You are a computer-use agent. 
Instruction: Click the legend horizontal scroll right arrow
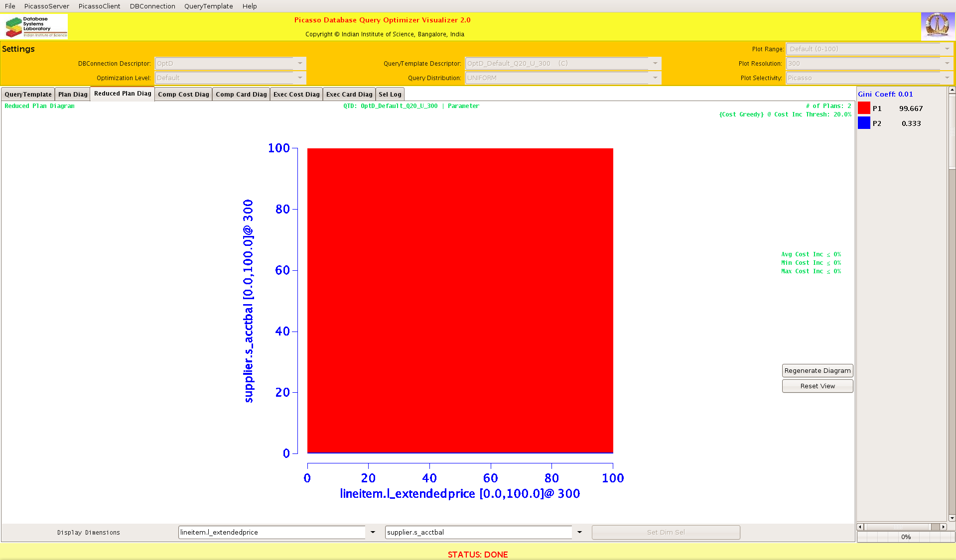tap(943, 527)
